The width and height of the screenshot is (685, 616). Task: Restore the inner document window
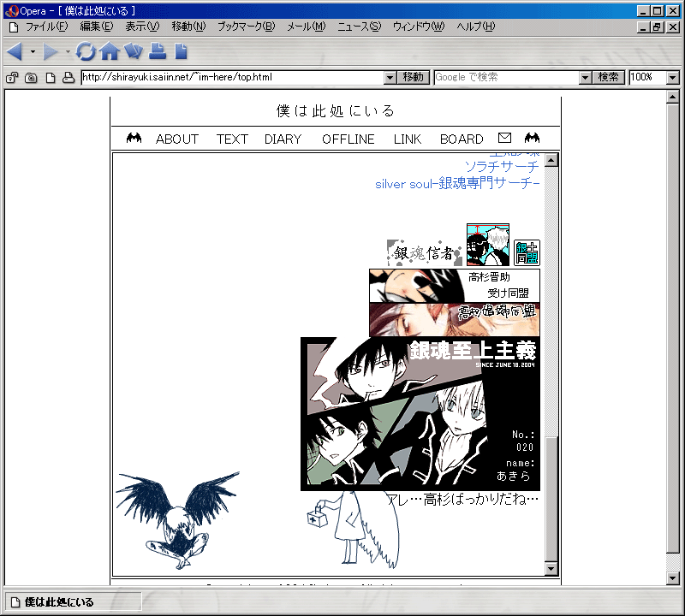tap(657, 27)
